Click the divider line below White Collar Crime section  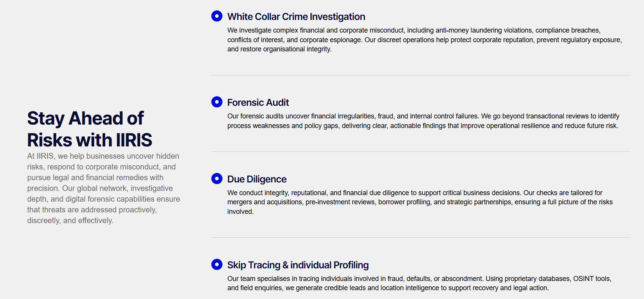tap(420, 76)
